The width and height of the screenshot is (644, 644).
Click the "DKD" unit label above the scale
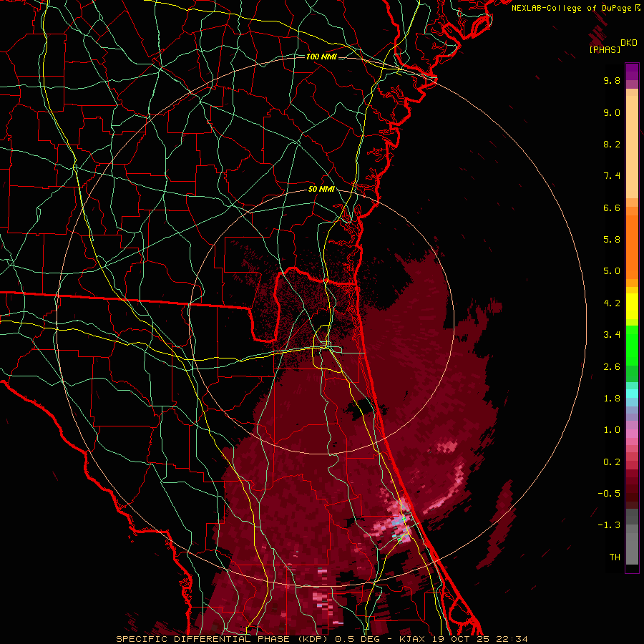coord(629,43)
